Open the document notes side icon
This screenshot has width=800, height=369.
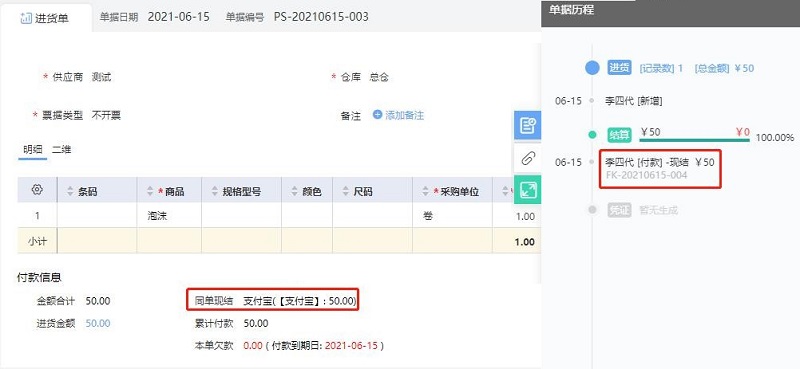coord(527,125)
